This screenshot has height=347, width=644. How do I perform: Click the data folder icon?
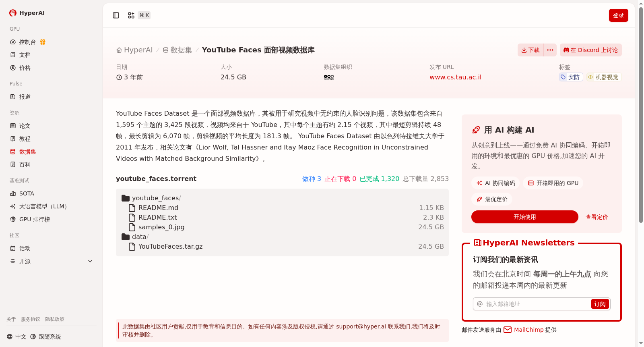tap(126, 237)
